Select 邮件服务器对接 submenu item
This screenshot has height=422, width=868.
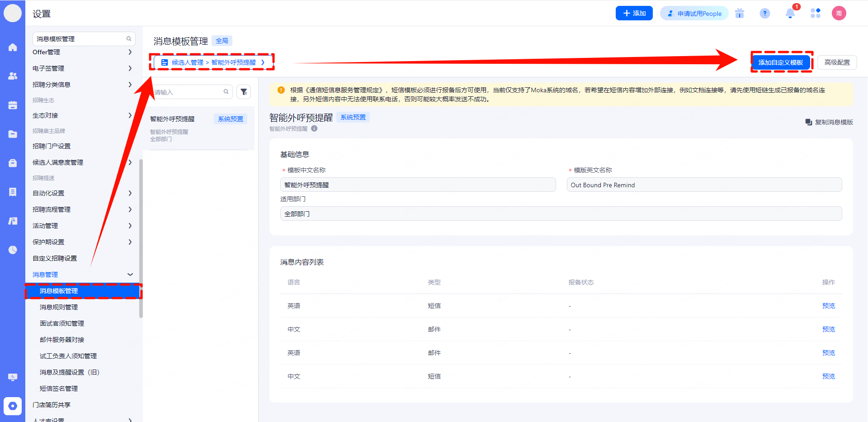tap(62, 340)
